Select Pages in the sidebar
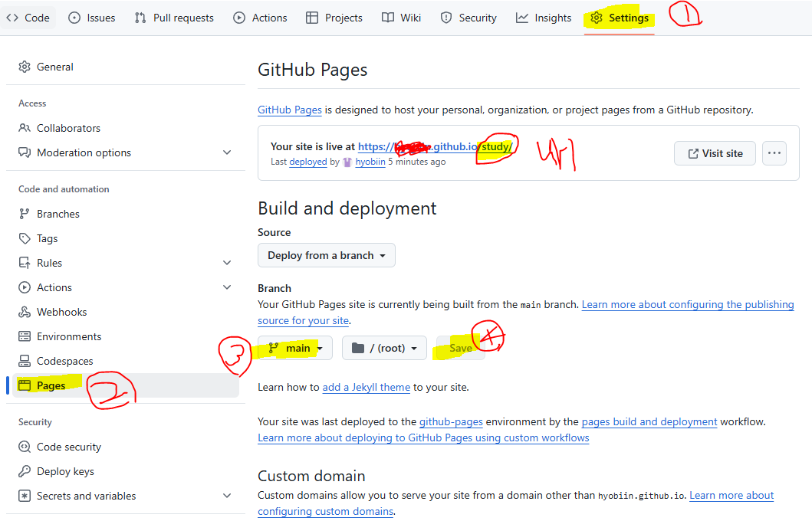The width and height of the screenshot is (812, 521). [x=125, y=385]
